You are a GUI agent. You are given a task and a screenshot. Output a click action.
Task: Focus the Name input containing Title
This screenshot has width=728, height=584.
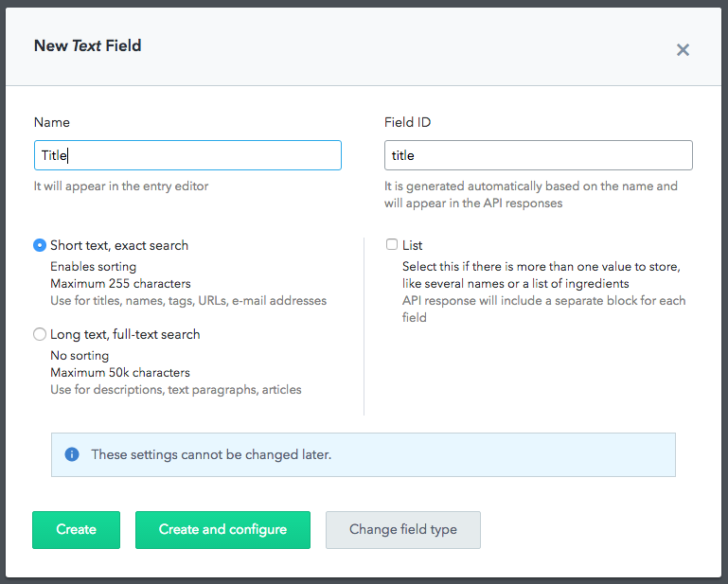tap(187, 155)
